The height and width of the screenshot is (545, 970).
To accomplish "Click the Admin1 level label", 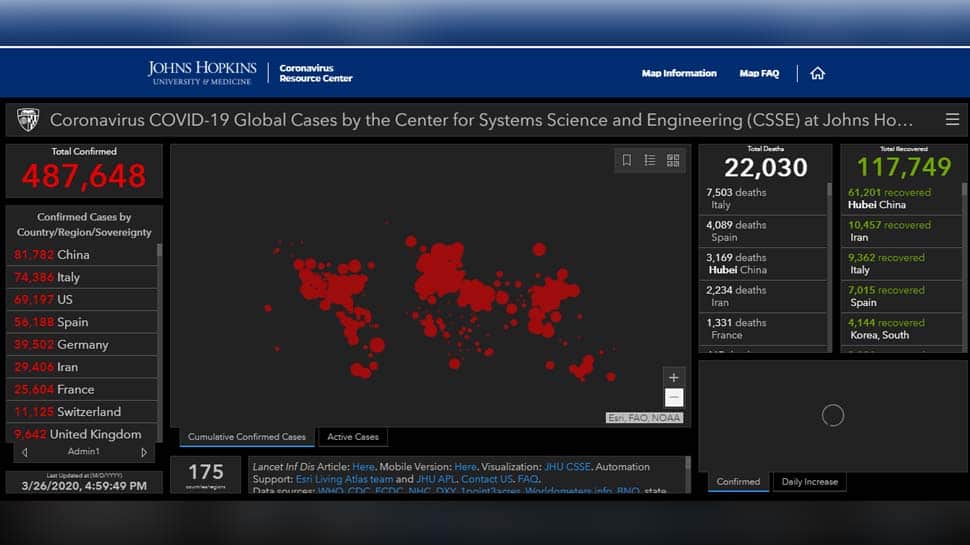I will (x=84, y=452).
